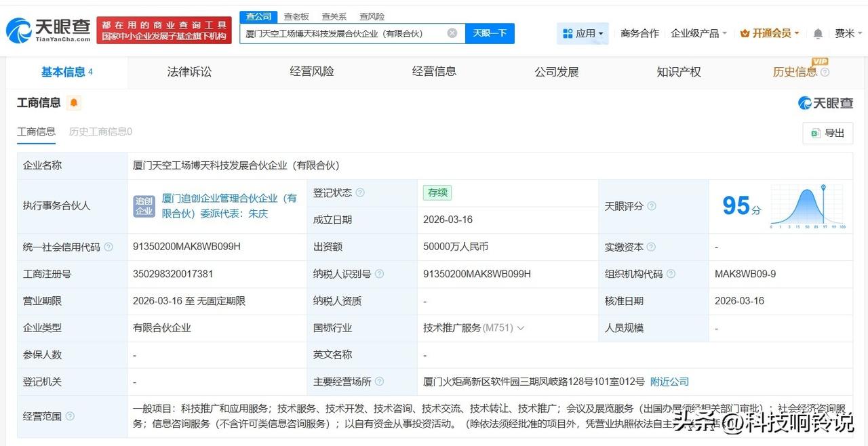The width and height of the screenshot is (868, 446).
Task: Click the 追创企业 partner avatar icon
Action: click(x=144, y=206)
